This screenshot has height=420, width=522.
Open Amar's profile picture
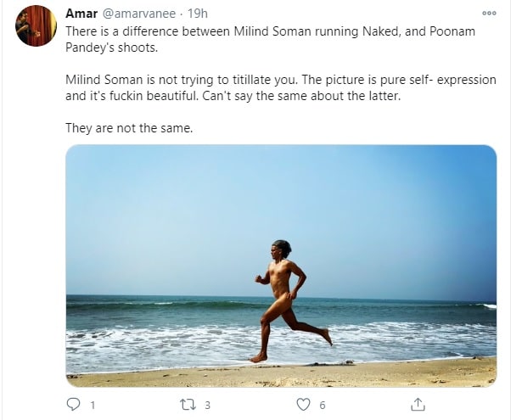(x=36, y=25)
